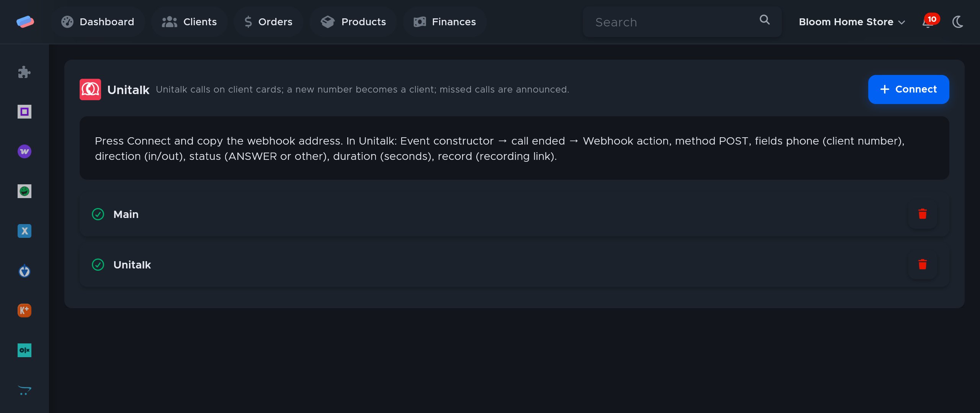Select the Main connection row label
The image size is (980, 413).
[126, 214]
